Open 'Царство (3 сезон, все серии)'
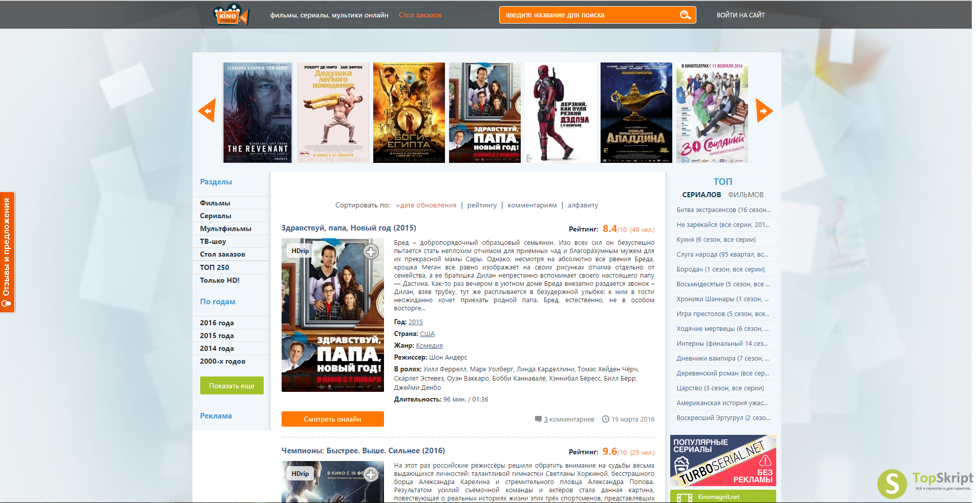The image size is (980, 503). (720, 388)
